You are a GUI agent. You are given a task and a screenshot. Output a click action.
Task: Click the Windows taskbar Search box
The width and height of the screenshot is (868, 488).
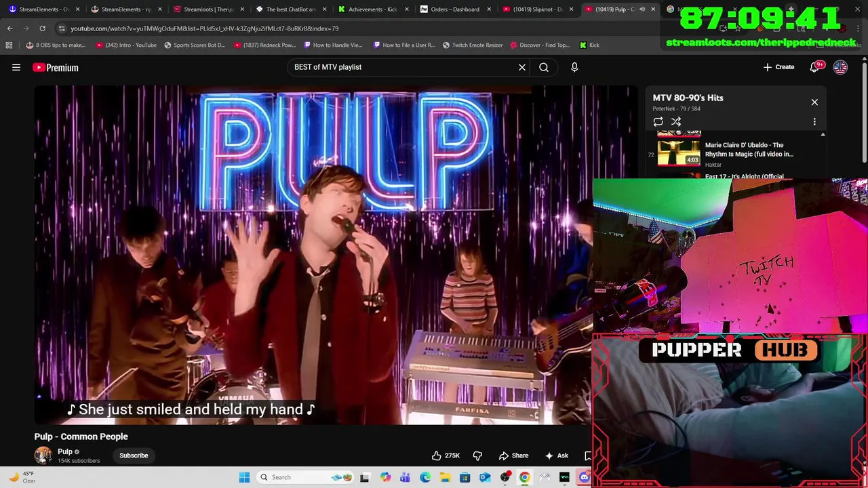pos(307,477)
